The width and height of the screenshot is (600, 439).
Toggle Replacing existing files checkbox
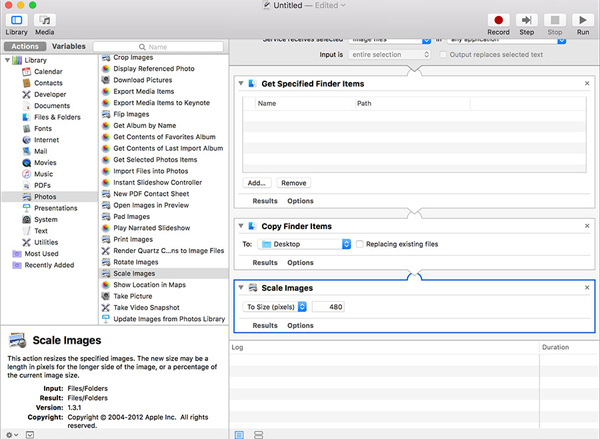tap(360, 244)
